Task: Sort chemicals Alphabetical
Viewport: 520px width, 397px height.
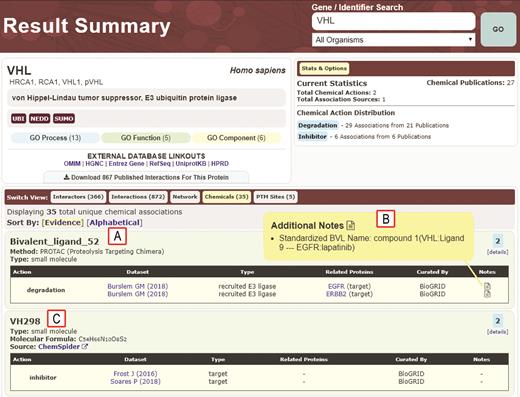Action: tap(114, 222)
